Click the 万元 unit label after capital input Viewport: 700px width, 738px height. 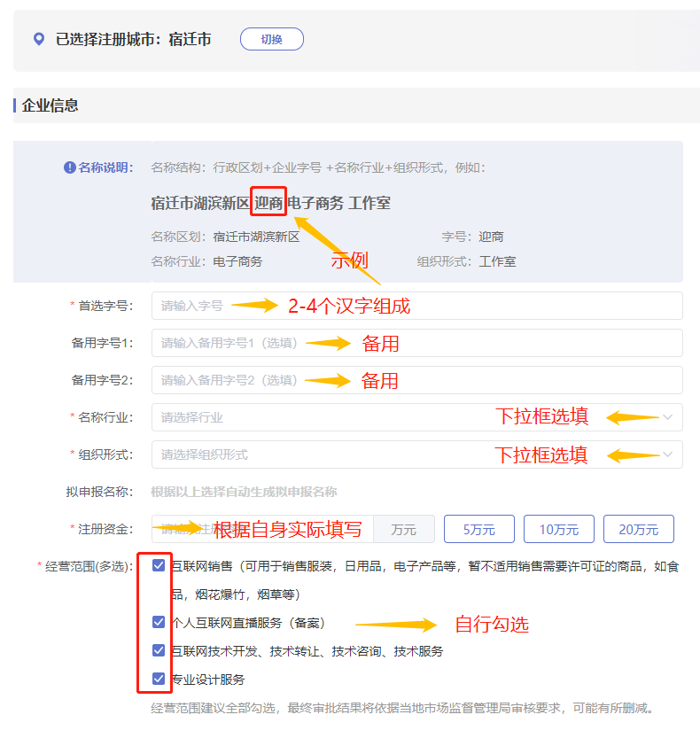(x=403, y=529)
